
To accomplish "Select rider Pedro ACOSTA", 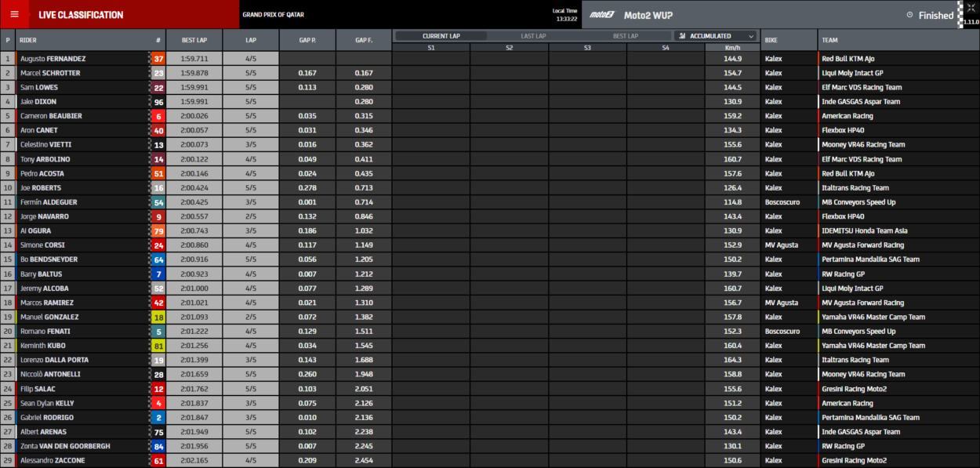I will pos(42,173).
